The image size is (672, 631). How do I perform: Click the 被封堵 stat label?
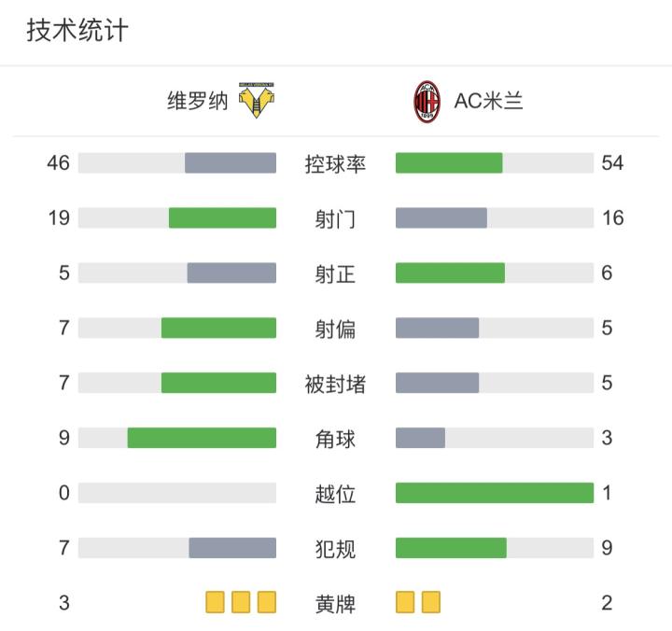click(335, 384)
